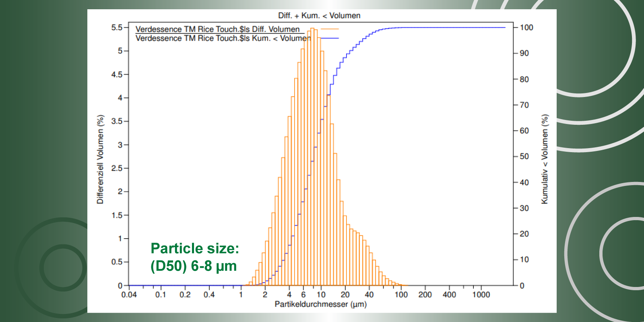Click the '4.5' left axis tick label
Viewport: 644px width, 322px height.
pyautogui.click(x=117, y=74)
